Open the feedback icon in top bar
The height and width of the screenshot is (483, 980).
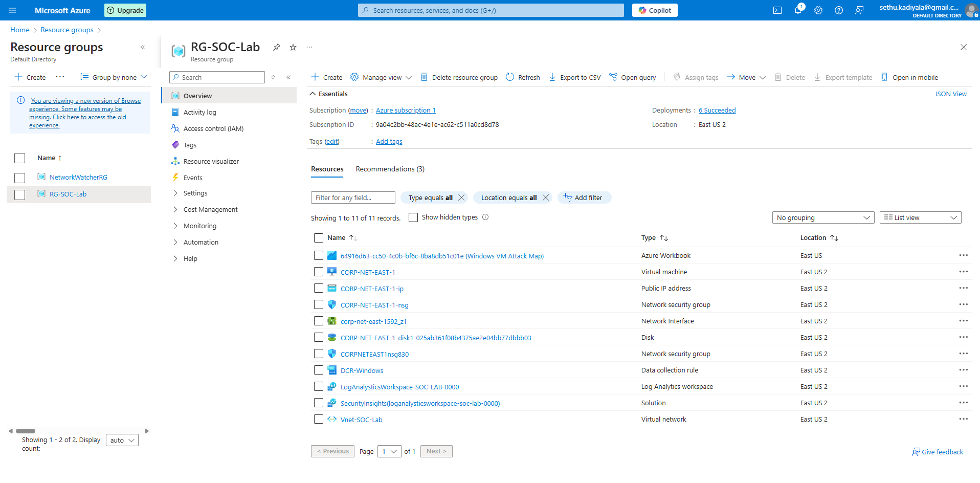859,10
